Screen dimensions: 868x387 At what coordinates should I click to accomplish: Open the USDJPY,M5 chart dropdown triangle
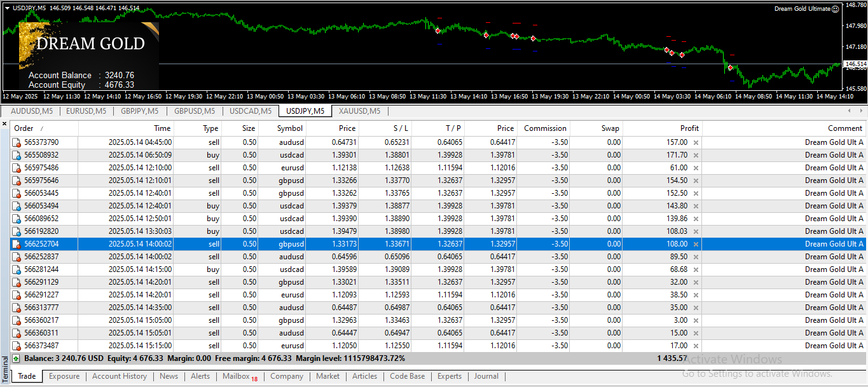[6, 8]
